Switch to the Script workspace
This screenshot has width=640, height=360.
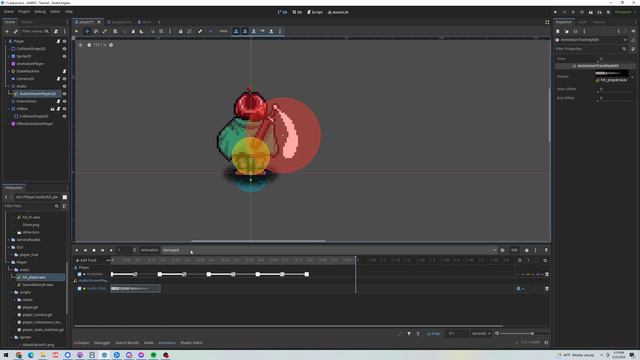pyautogui.click(x=315, y=12)
